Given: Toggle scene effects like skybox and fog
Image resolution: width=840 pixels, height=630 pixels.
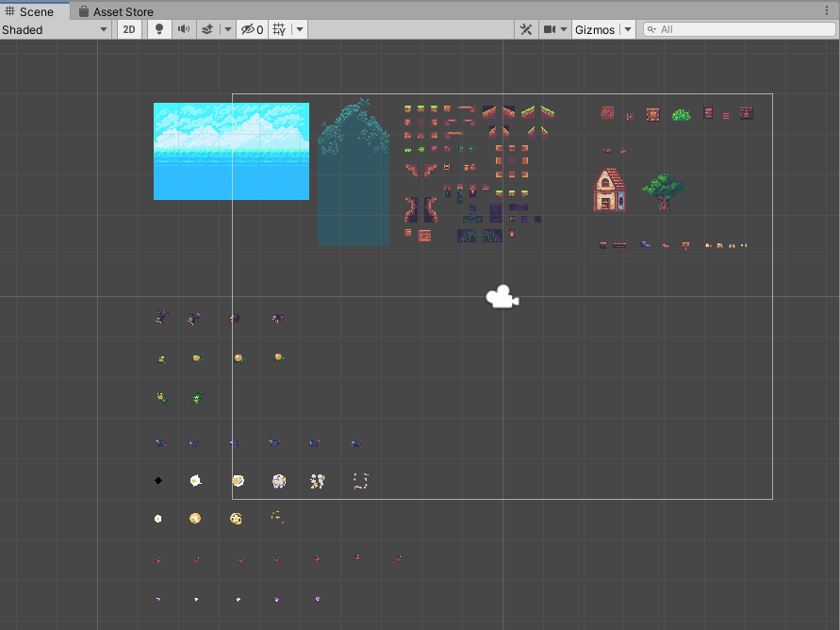Looking at the screenshot, I should 207,29.
